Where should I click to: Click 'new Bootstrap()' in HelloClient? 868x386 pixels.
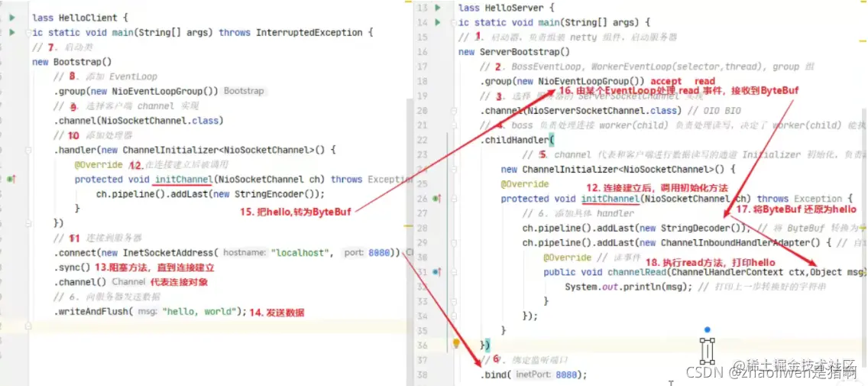(72, 61)
